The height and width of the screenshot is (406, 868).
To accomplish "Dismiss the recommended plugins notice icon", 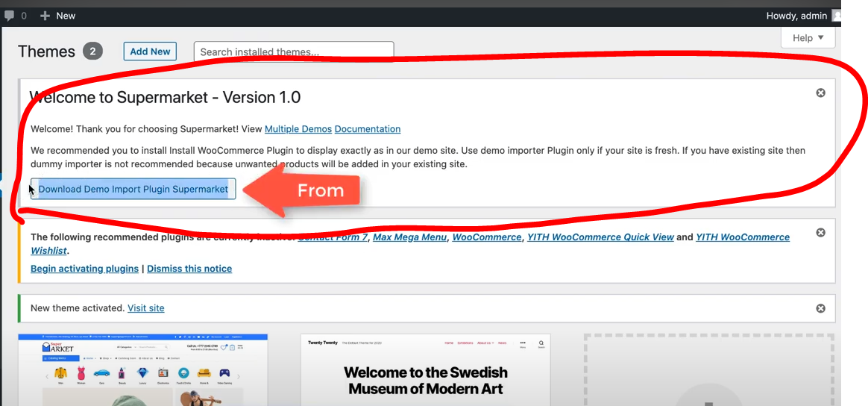I will [821, 233].
